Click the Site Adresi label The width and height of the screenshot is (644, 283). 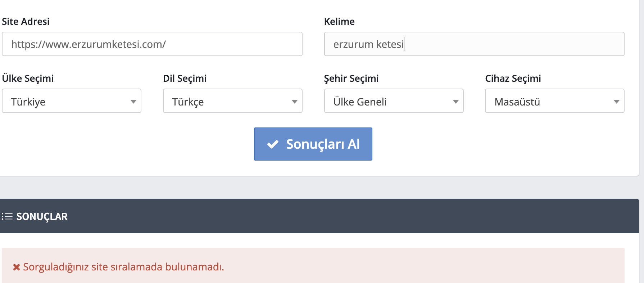[26, 22]
